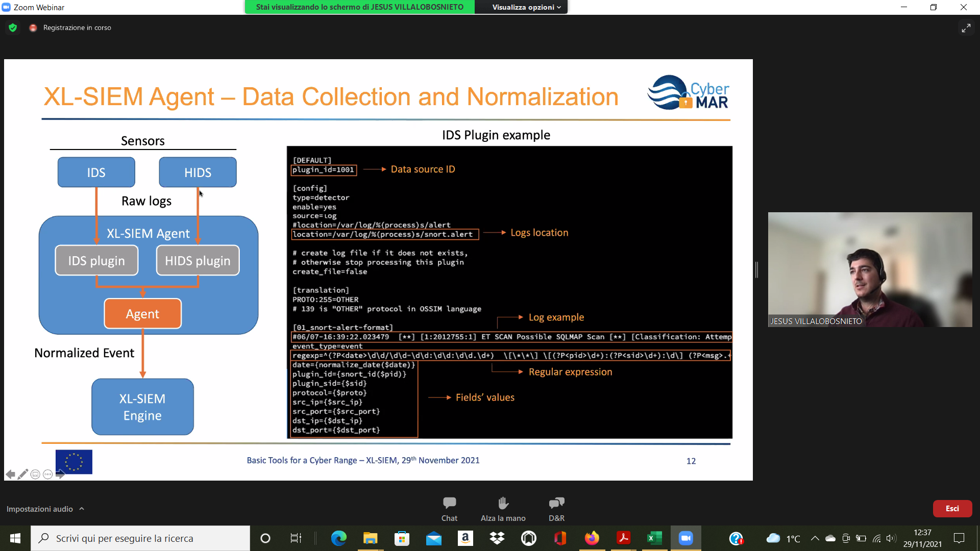This screenshot has width=980, height=551.
Task: Click the Windows search box
Action: point(140,538)
